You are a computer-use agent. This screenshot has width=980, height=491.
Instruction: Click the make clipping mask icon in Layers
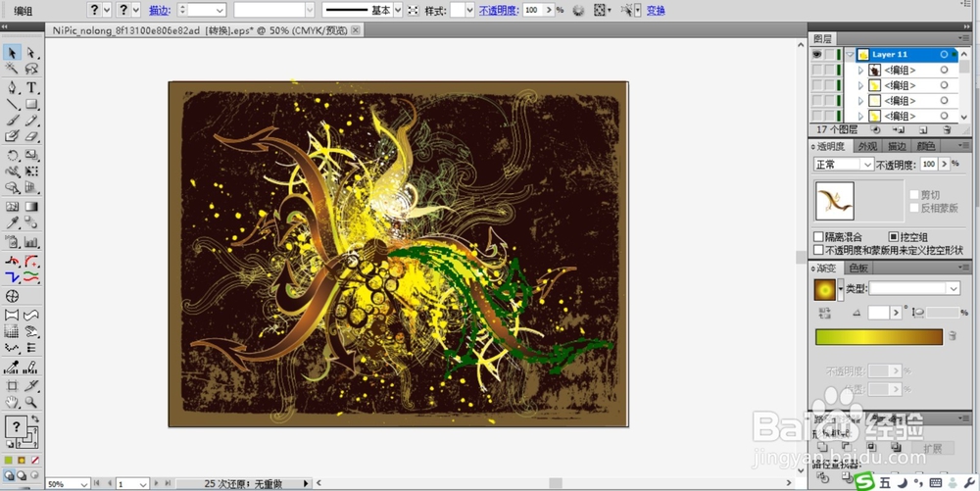click(875, 130)
